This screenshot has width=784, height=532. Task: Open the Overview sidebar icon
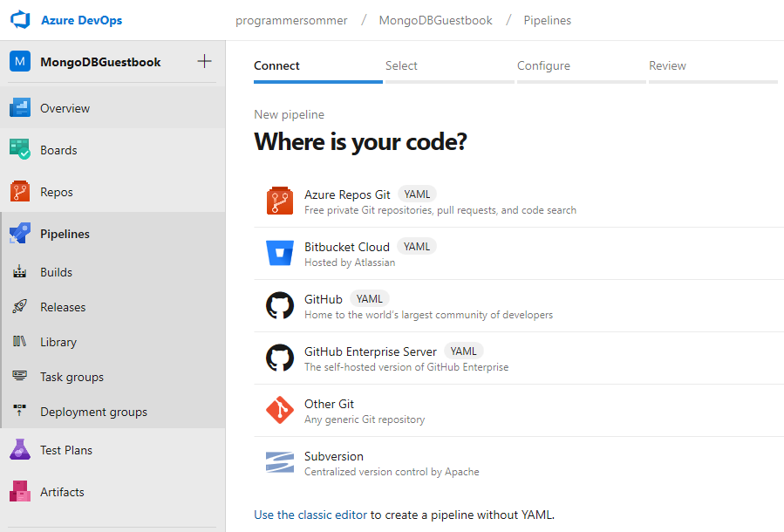click(x=20, y=108)
